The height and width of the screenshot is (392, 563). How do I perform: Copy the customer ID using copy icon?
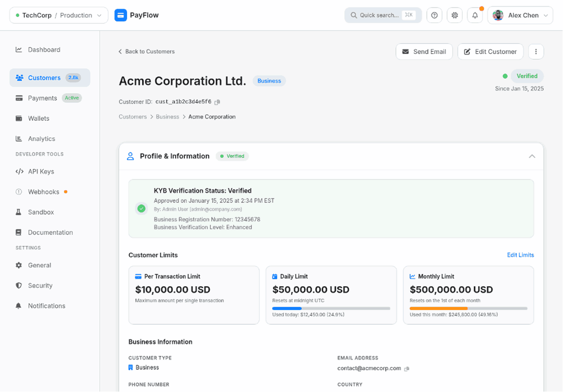click(217, 102)
